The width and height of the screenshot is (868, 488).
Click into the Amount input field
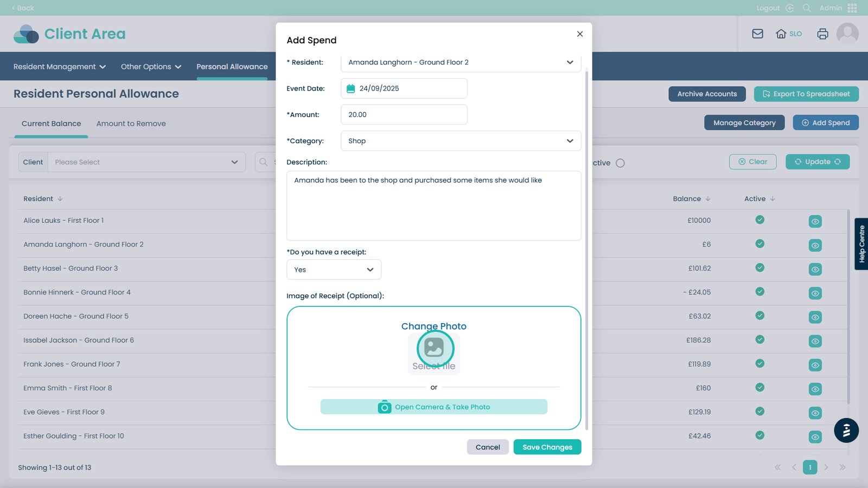pyautogui.click(x=404, y=115)
